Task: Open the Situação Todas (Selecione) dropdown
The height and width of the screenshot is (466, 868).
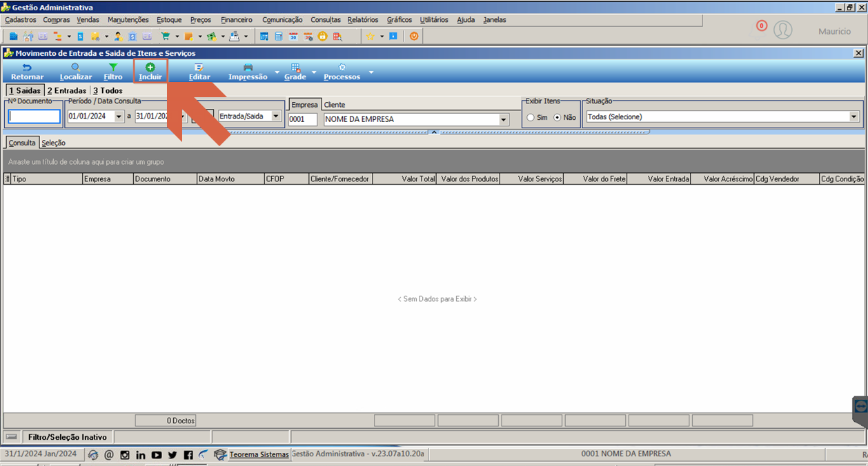Action: [x=854, y=117]
